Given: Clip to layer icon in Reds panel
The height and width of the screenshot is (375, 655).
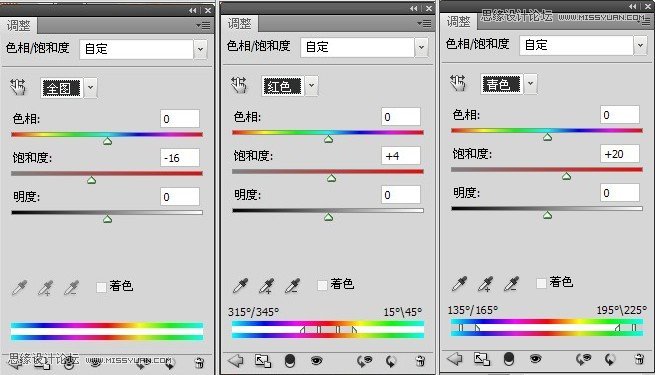Looking at the screenshot, I should (289, 361).
